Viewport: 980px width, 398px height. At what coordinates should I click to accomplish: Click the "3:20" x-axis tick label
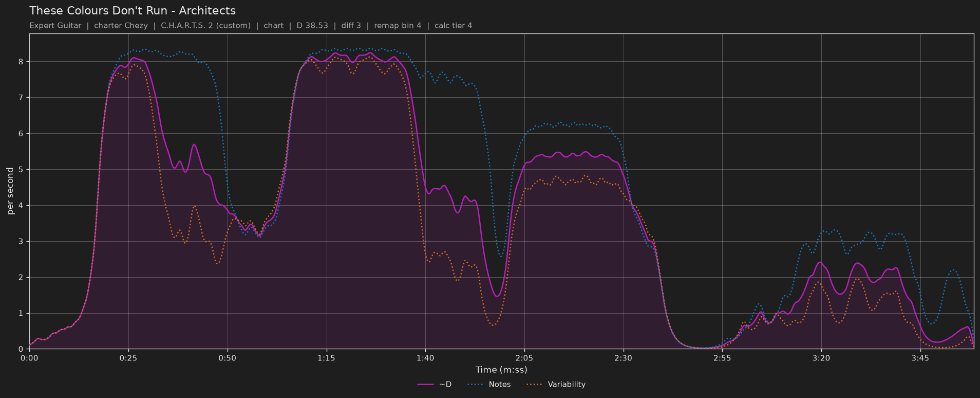(821, 358)
